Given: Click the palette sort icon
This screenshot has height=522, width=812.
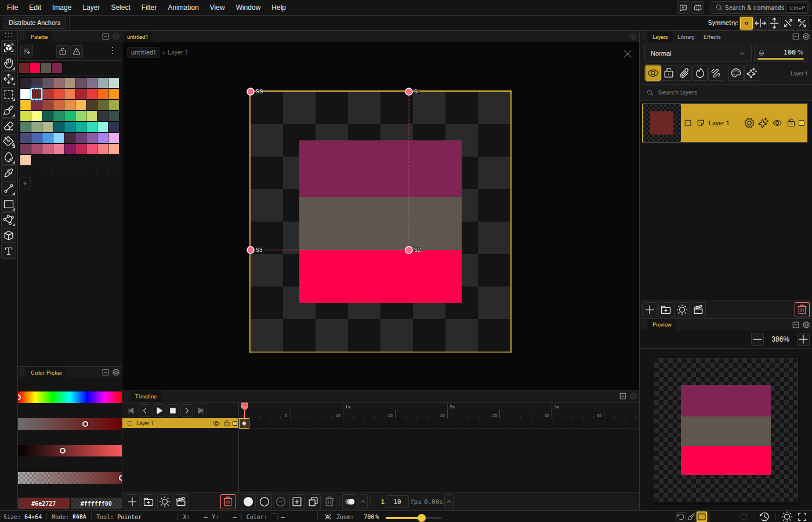Looking at the screenshot, I should (27, 52).
